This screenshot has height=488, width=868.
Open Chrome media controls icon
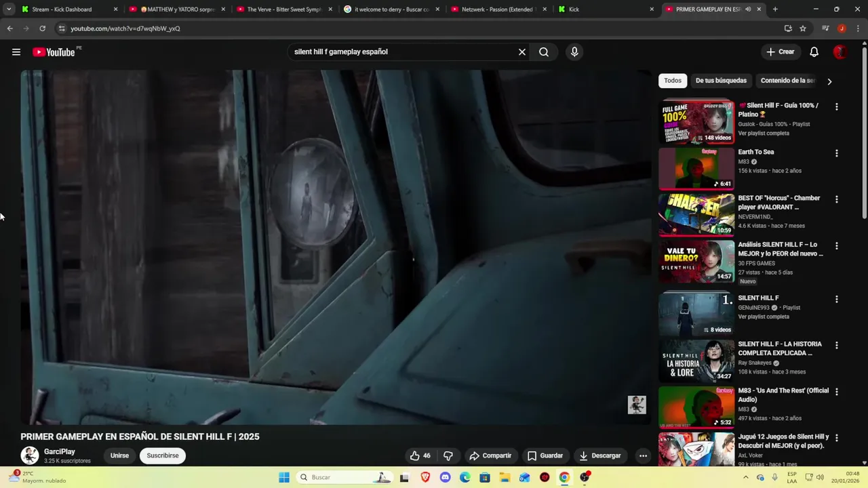pos(825,28)
